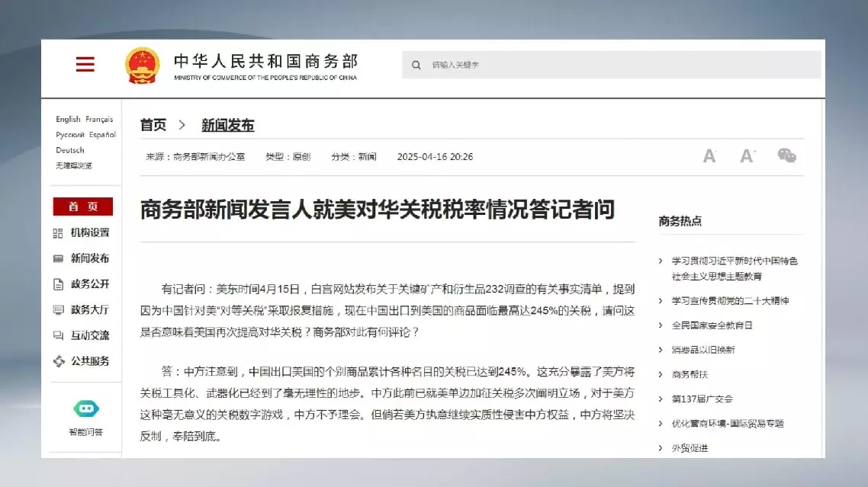Open 消费品以旧换新 link
Screen dimensions: 868x487
(703, 350)
